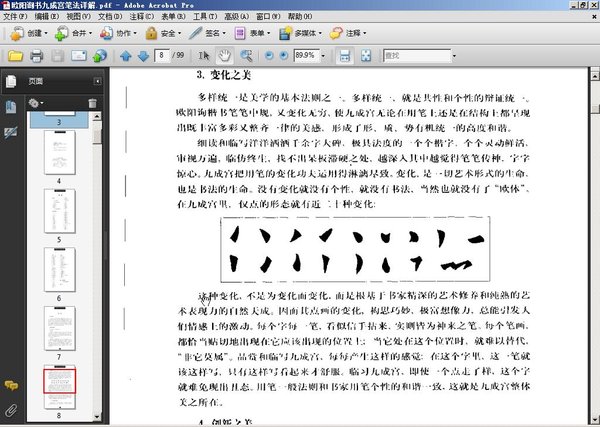Select page 7 thumbnail
Screen dimensions: 600x427
pyautogui.click(x=60, y=328)
